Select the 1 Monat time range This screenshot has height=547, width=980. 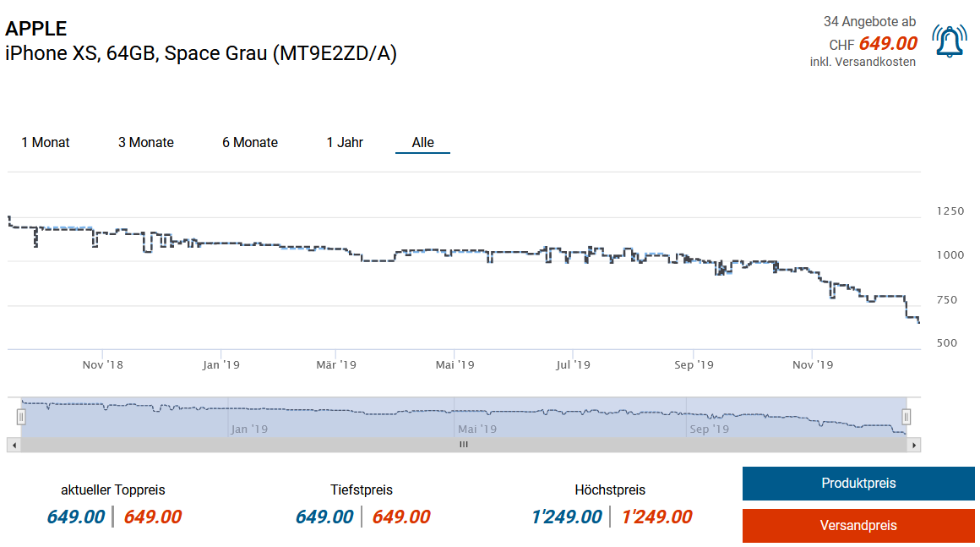point(45,143)
